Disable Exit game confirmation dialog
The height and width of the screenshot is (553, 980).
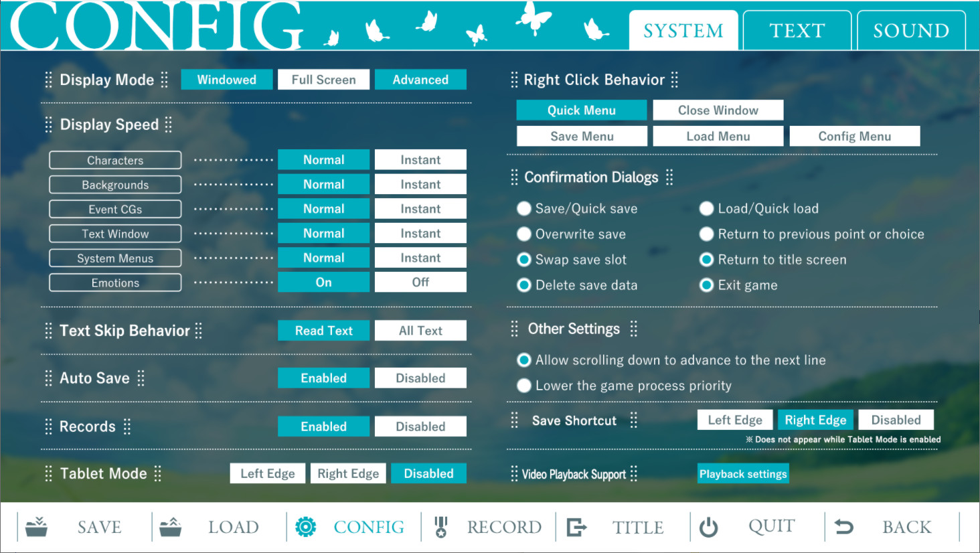point(706,285)
